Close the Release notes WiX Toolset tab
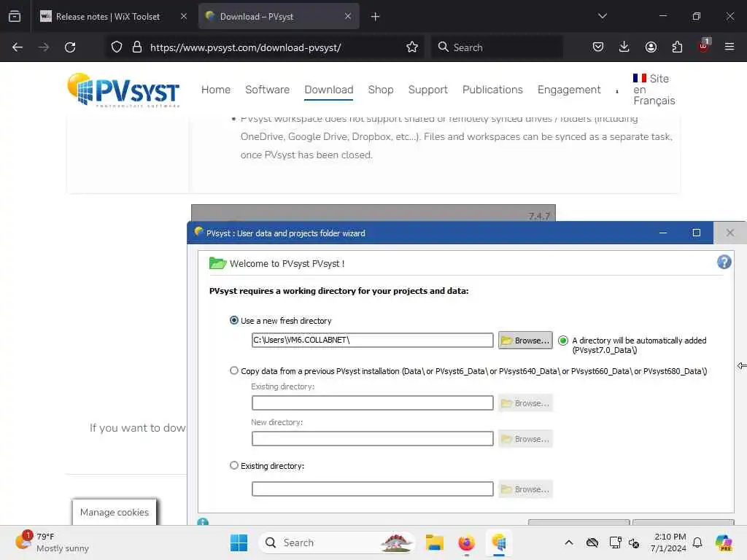Viewport: 747px width, 560px height. pyautogui.click(x=183, y=16)
